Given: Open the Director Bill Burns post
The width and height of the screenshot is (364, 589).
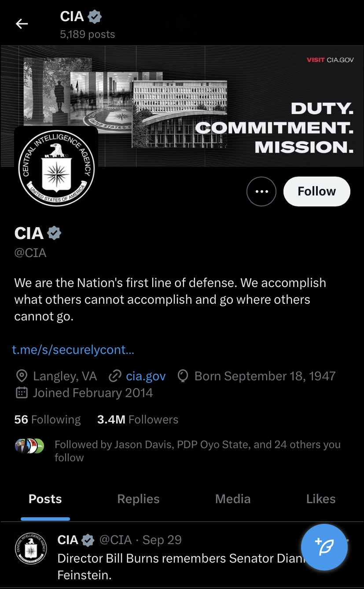Looking at the screenshot, I should point(176,567).
